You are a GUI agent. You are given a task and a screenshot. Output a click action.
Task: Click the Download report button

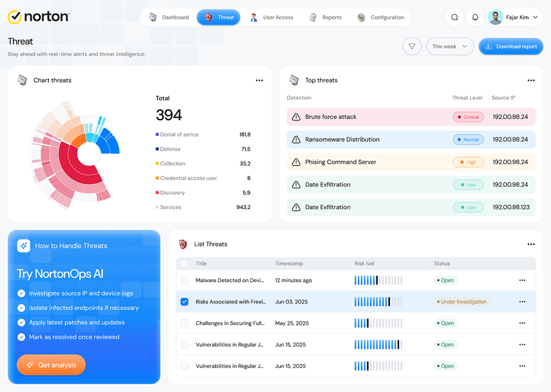coord(511,47)
